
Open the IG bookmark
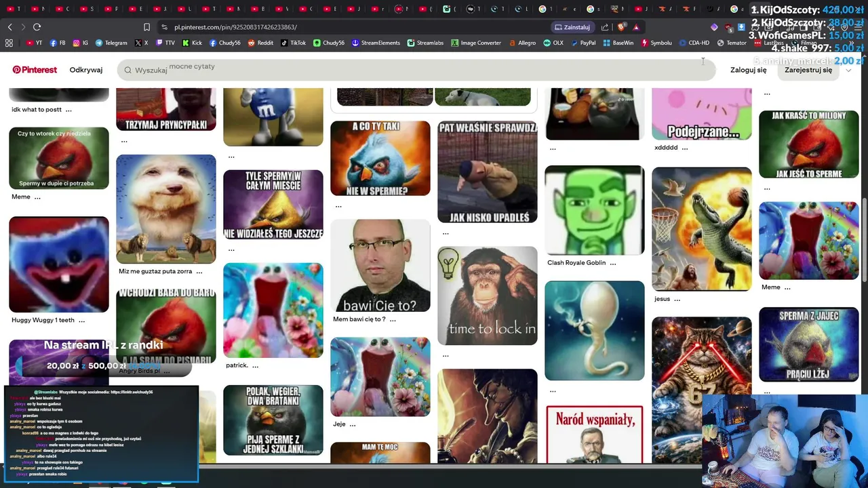coord(81,43)
